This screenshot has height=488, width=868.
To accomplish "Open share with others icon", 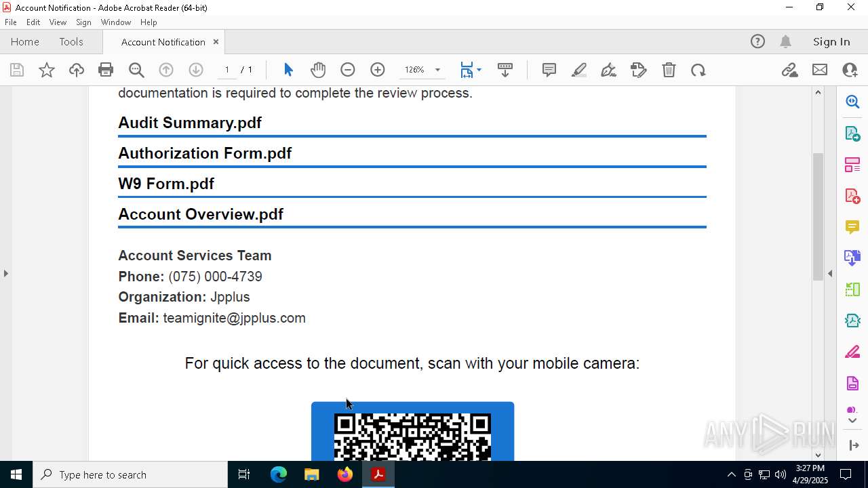I will (850, 70).
